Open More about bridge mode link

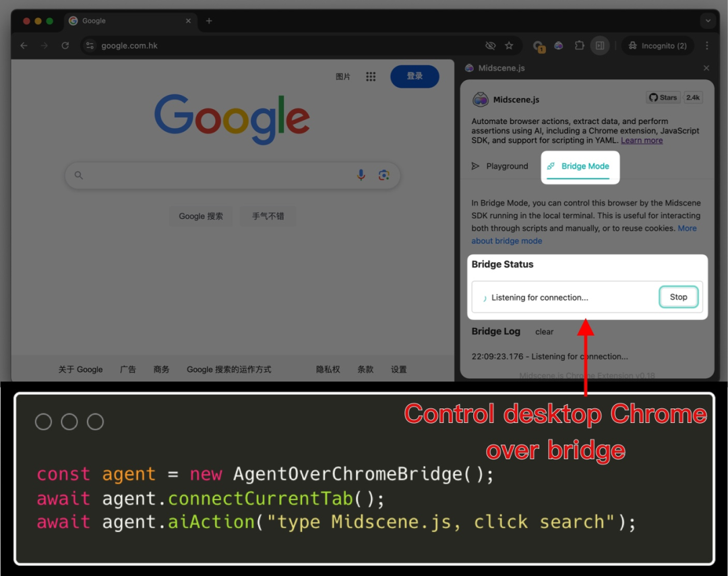click(x=506, y=241)
